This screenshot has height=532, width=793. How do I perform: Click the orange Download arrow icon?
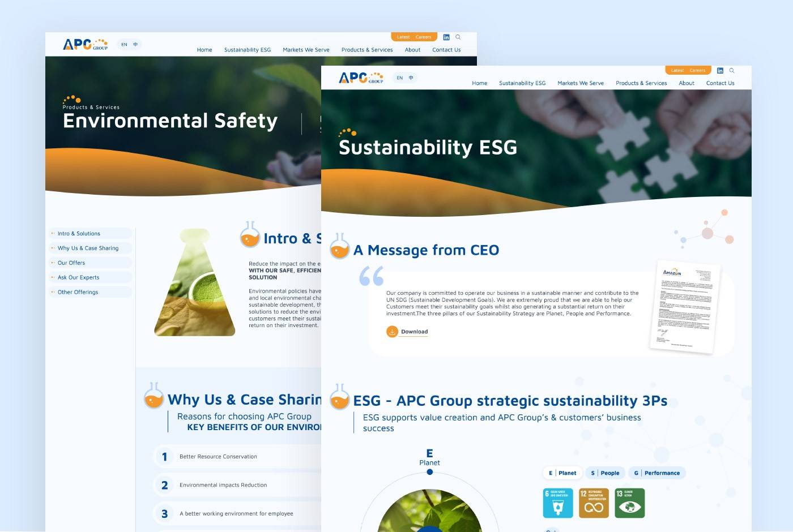[392, 332]
